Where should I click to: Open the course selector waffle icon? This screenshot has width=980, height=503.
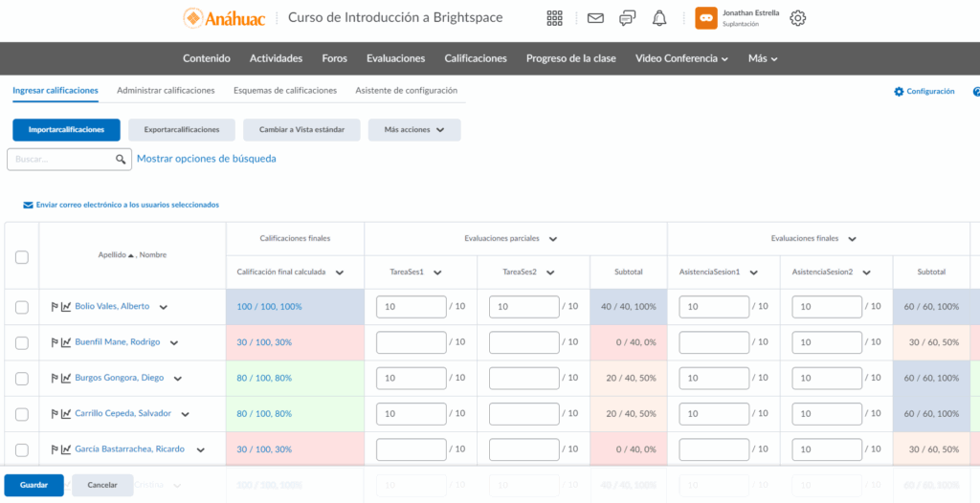pos(555,18)
